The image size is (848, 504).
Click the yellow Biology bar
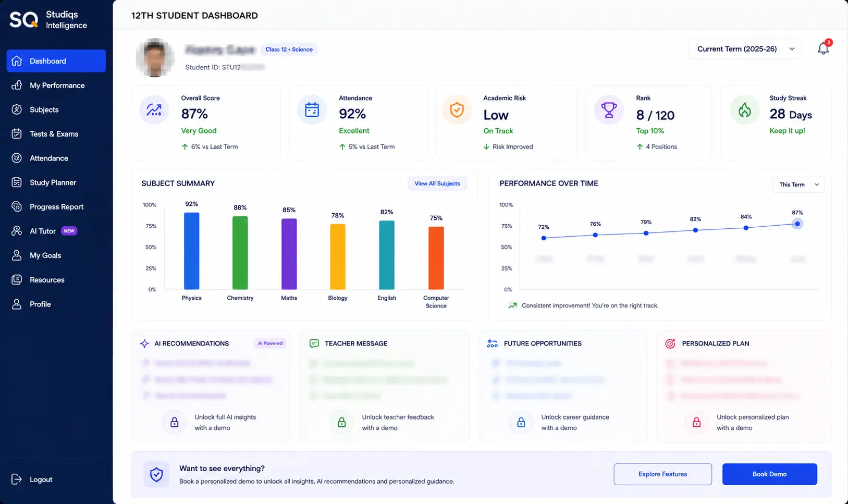point(338,257)
